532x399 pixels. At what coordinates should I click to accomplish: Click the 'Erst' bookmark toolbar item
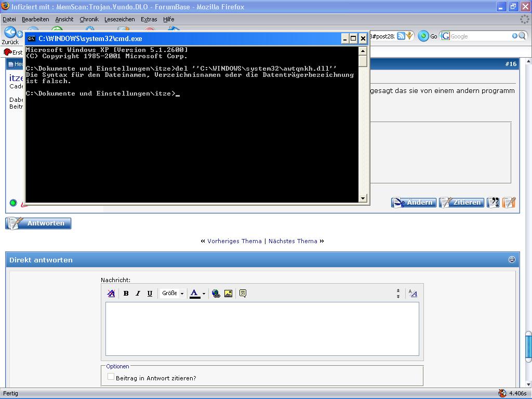coord(13,52)
